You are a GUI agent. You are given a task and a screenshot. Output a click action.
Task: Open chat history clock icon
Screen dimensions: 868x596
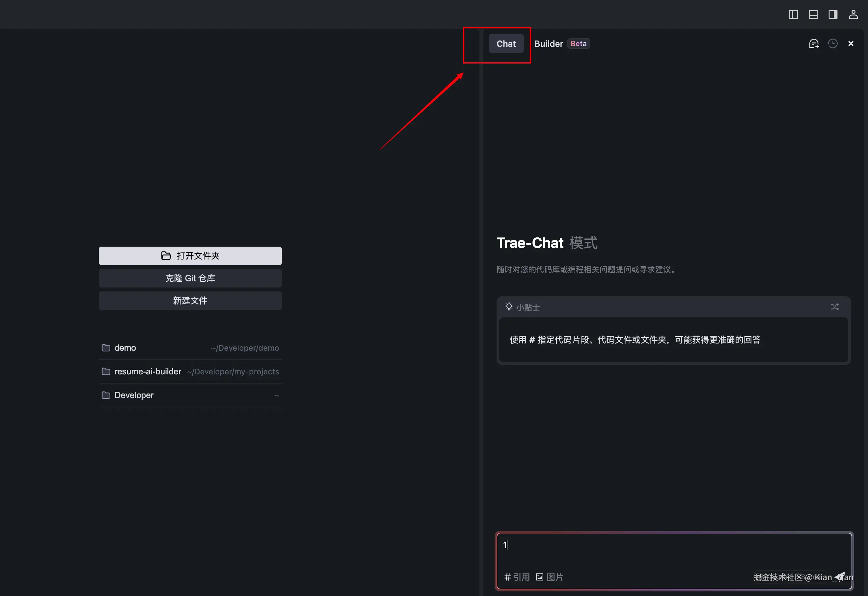pos(832,44)
